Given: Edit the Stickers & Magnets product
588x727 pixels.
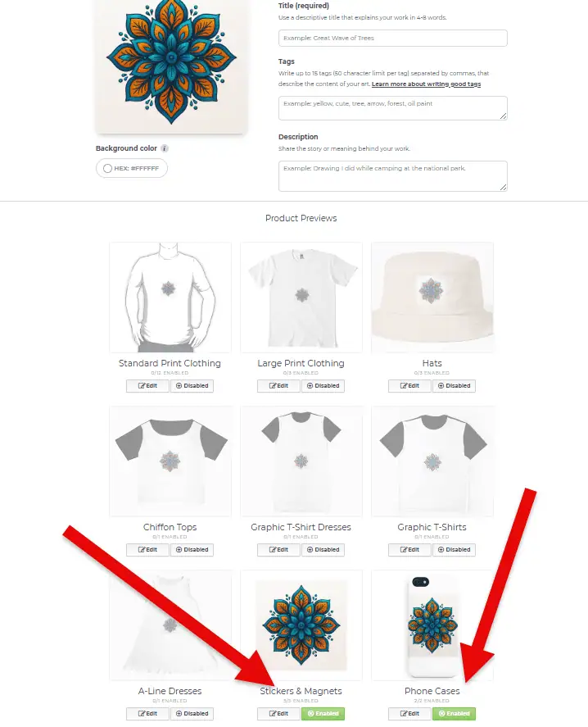Looking at the screenshot, I should click(279, 714).
